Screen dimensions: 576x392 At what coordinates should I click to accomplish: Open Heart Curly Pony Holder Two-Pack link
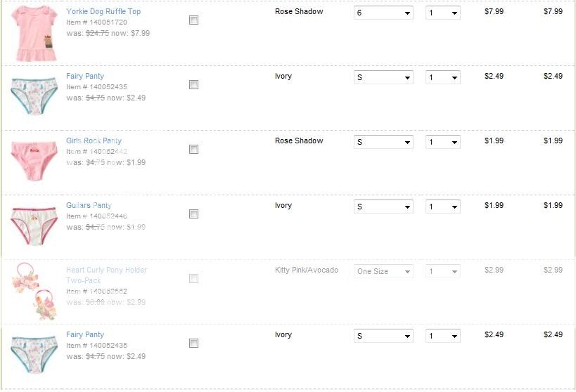tap(106, 270)
